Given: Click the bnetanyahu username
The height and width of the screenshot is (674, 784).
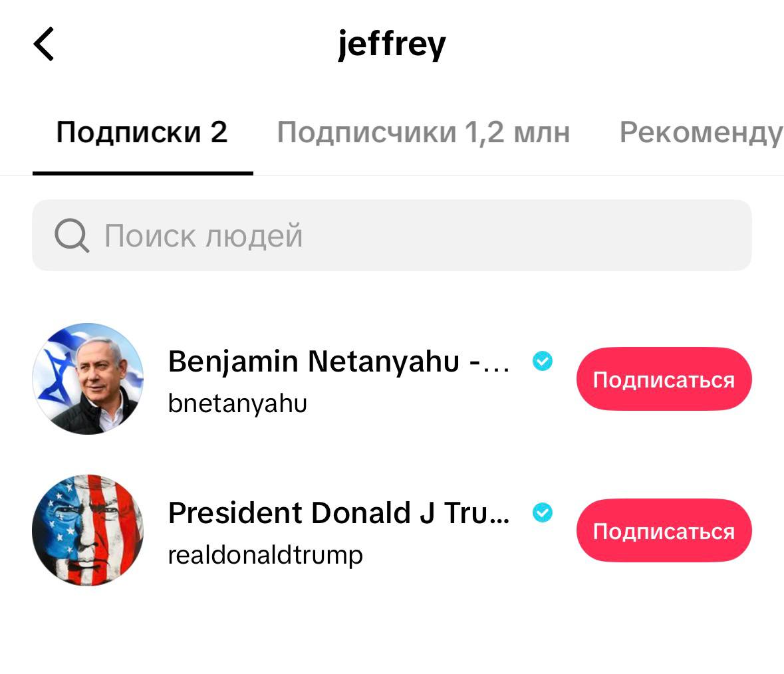Looking at the screenshot, I should [237, 403].
